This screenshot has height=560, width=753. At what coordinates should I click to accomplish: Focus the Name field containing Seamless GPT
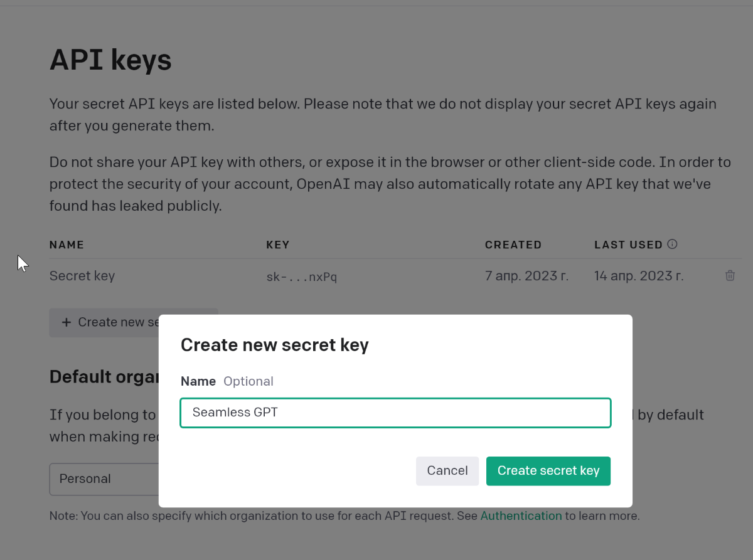(x=395, y=413)
